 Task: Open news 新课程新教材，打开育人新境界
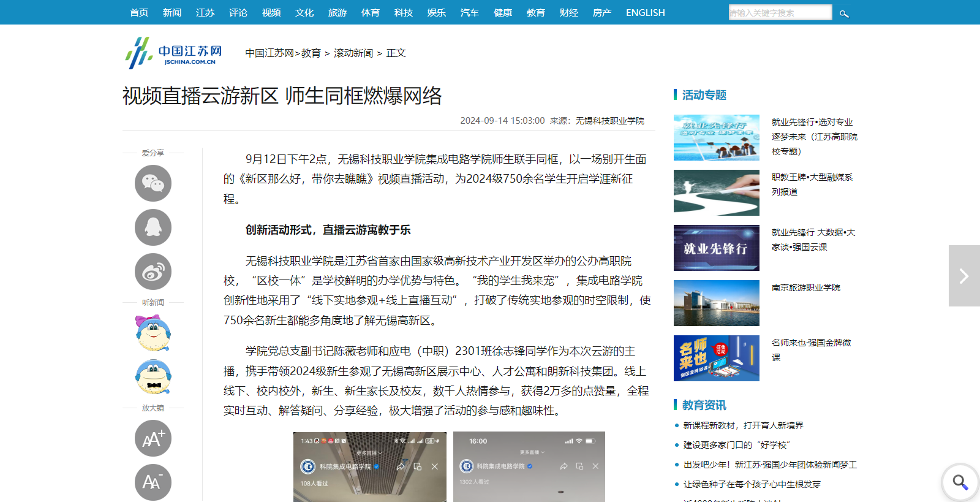[744, 425]
